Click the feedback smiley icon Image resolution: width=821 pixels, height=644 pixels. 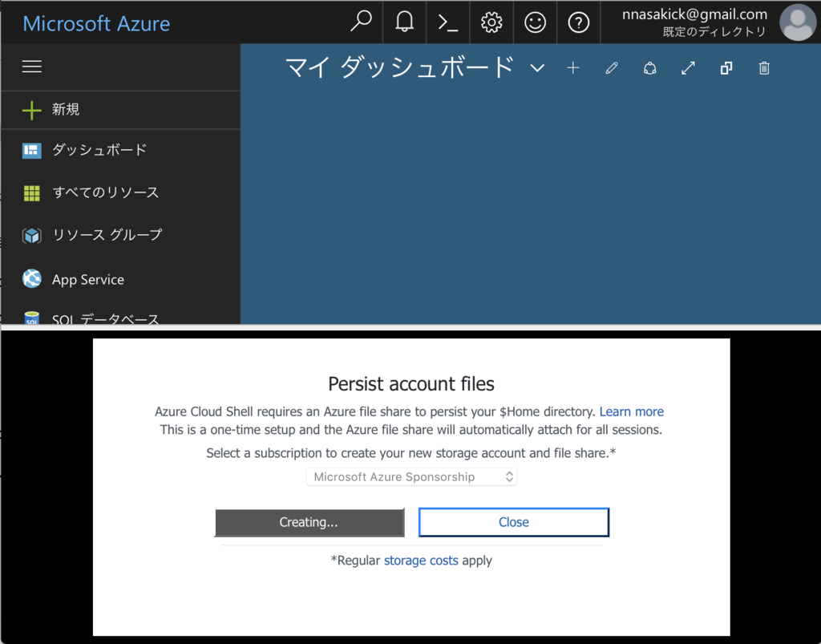tap(535, 22)
